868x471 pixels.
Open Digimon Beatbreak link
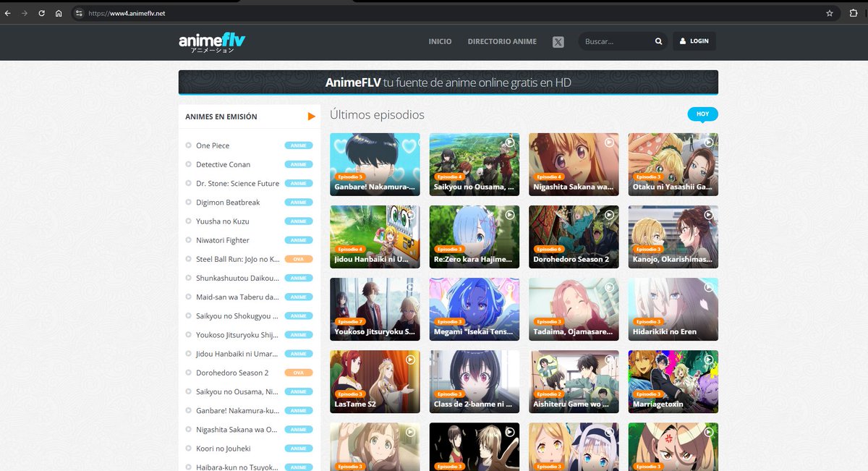point(228,203)
